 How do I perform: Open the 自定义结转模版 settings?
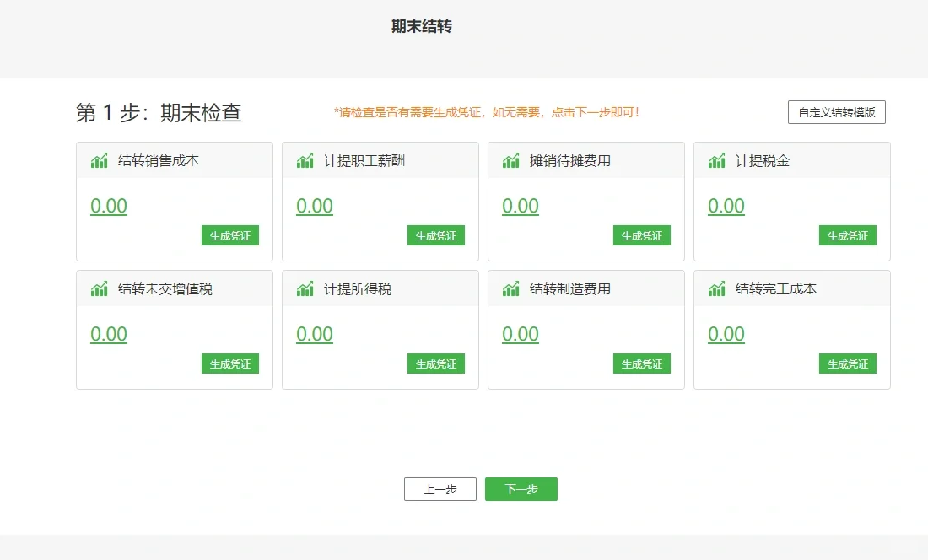[835, 111]
